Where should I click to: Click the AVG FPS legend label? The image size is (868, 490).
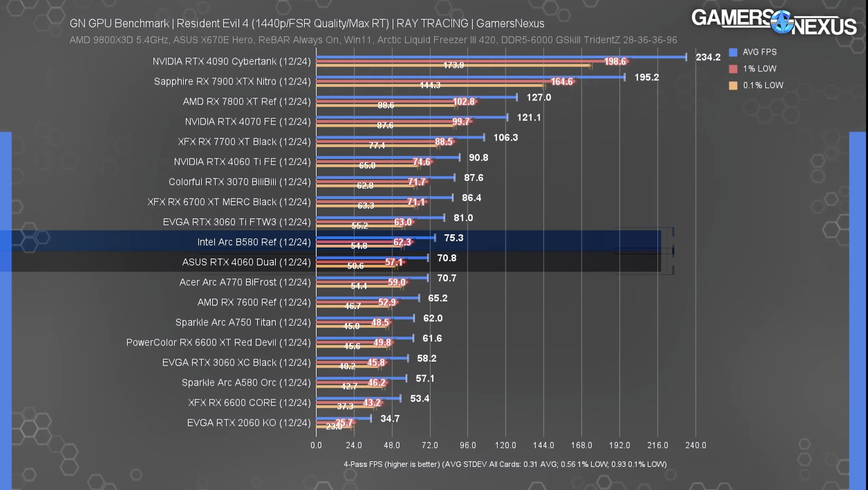click(x=759, y=52)
